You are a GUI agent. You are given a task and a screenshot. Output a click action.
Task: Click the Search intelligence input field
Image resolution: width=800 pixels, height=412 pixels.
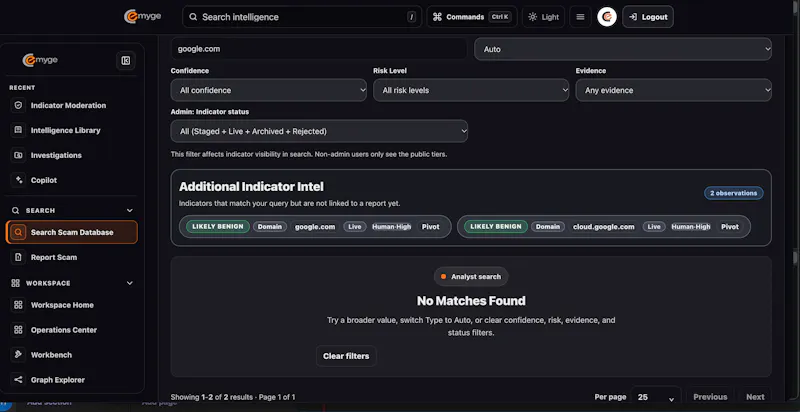(302, 17)
